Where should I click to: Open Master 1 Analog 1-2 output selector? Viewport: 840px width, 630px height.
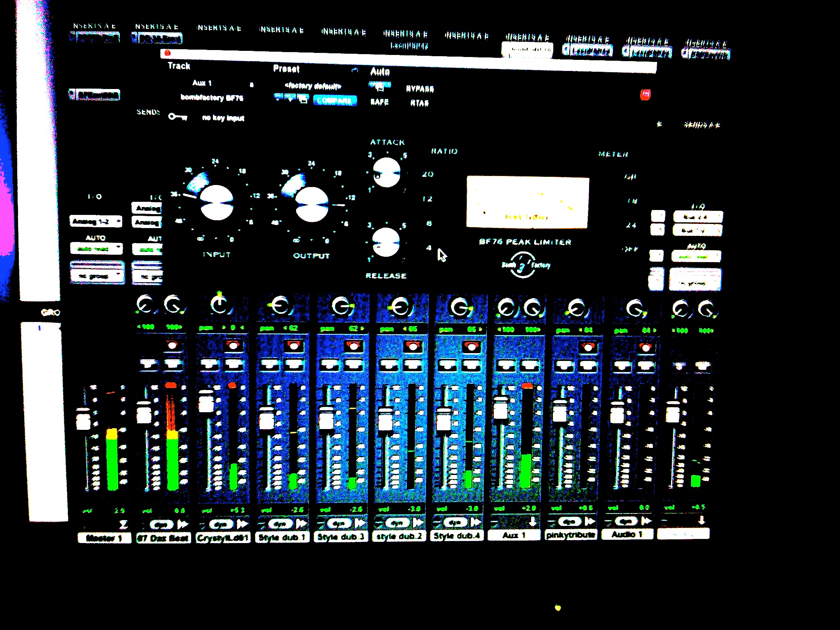[96, 221]
